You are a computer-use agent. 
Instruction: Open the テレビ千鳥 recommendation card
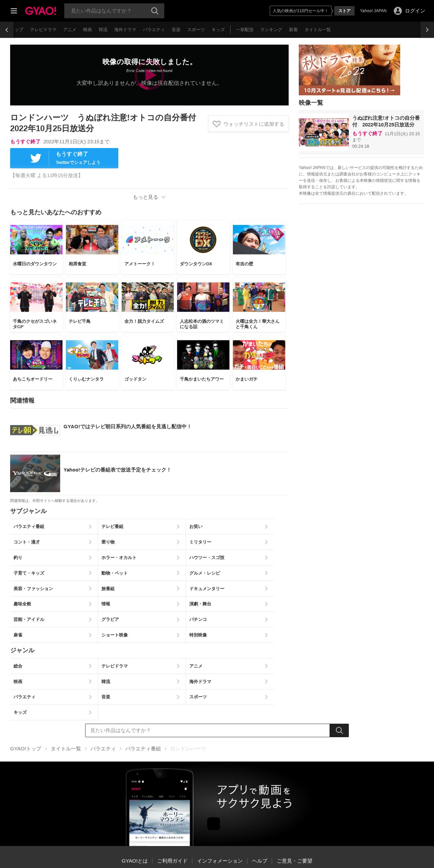(x=92, y=305)
